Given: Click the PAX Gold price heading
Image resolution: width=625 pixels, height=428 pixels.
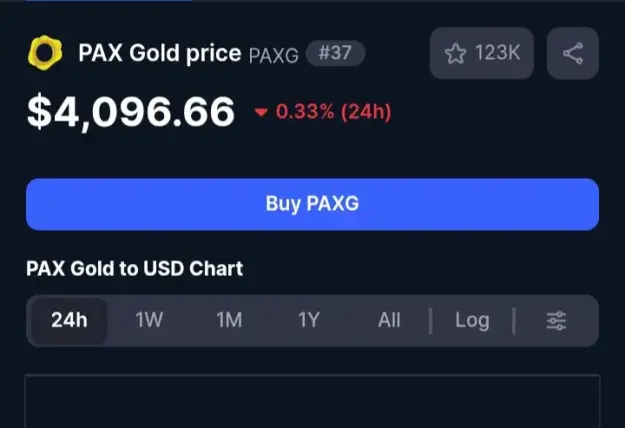Looking at the screenshot, I should point(160,53).
